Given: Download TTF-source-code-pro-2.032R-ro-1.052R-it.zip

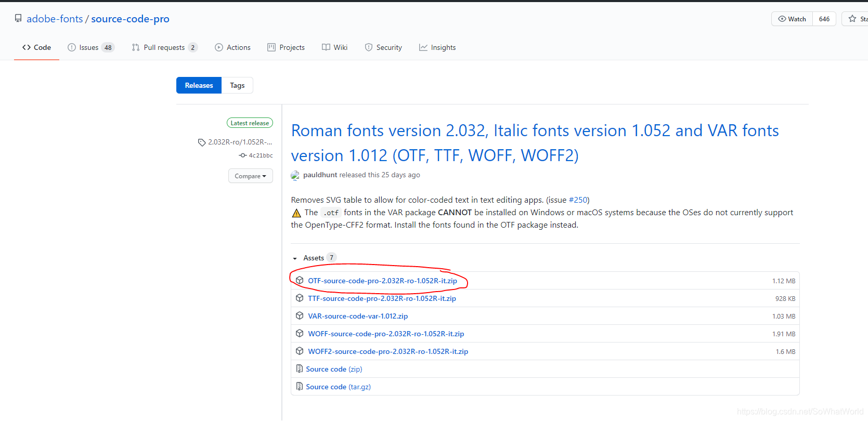Looking at the screenshot, I should 382,298.
